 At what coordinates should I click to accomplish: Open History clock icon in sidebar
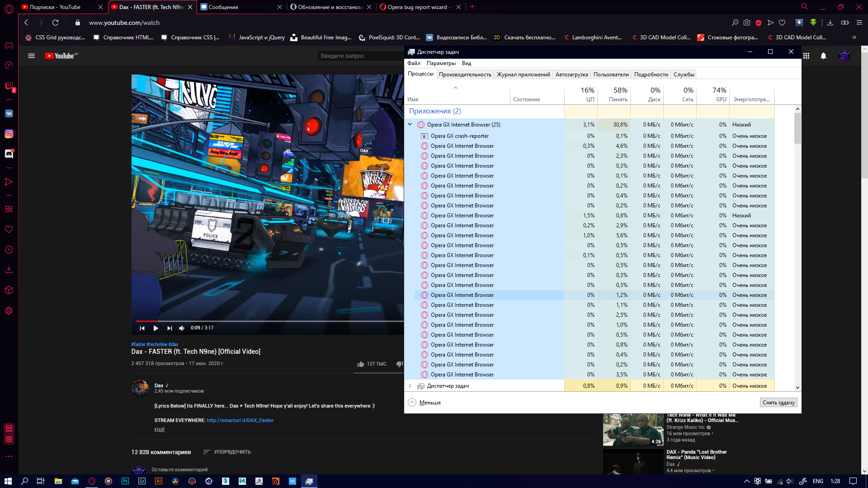(9, 250)
